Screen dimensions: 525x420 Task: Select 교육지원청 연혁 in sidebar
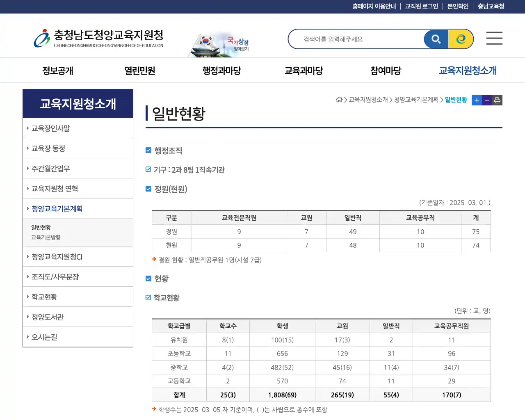pyautogui.click(x=78, y=189)
